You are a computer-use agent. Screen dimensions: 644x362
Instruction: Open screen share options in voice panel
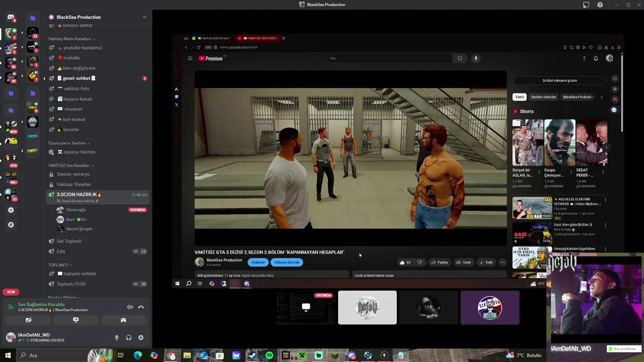pos(76,320)
